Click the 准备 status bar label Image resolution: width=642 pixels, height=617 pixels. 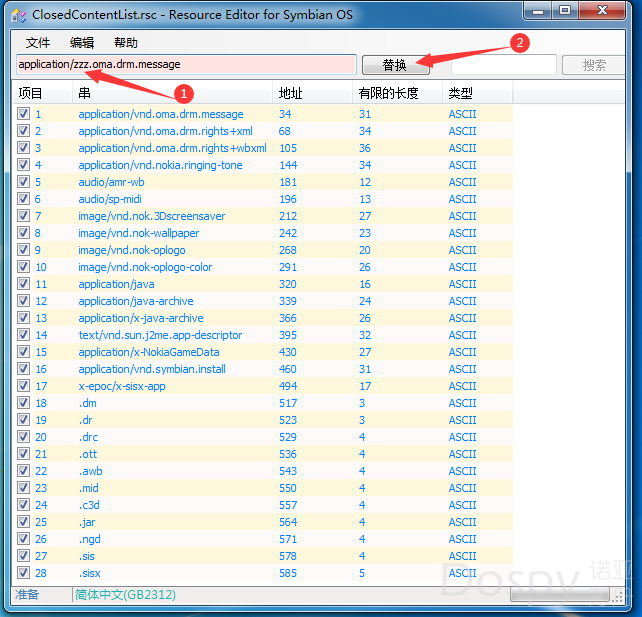point(27,594)
